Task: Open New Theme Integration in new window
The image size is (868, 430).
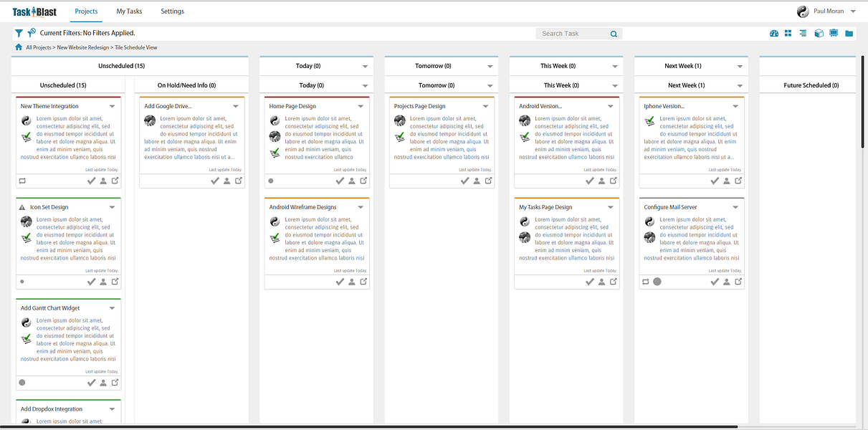Action: [x=115, y=181]
